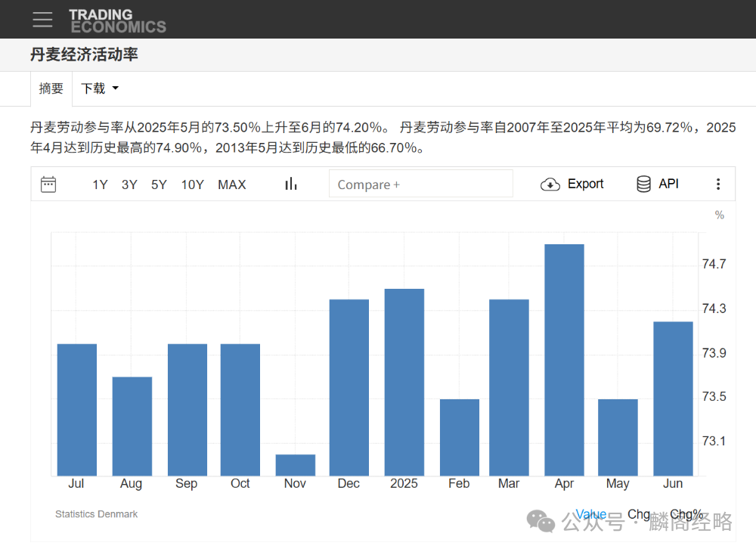The image size is (756, 552).
Task: Click the Trading Economics logo
Action: 117,21
